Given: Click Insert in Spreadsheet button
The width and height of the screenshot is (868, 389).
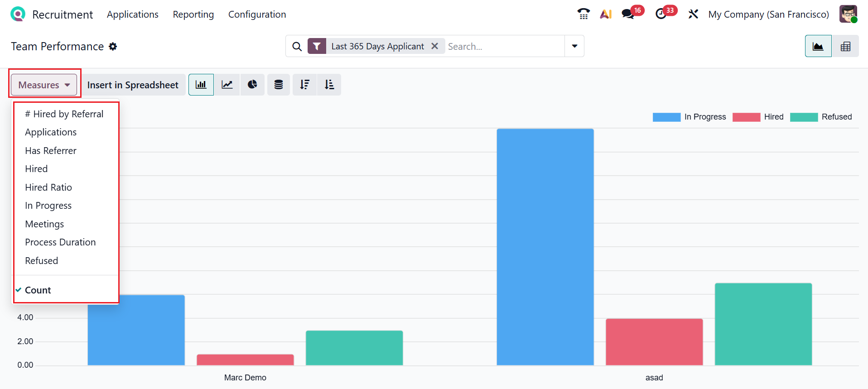Looking at the screenshot, I should [133, 85].
